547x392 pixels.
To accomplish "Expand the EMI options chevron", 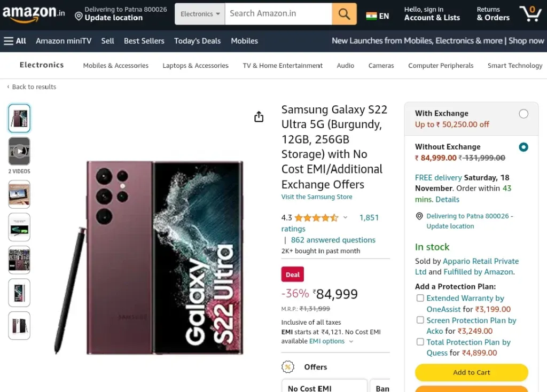I will (351, 342).
